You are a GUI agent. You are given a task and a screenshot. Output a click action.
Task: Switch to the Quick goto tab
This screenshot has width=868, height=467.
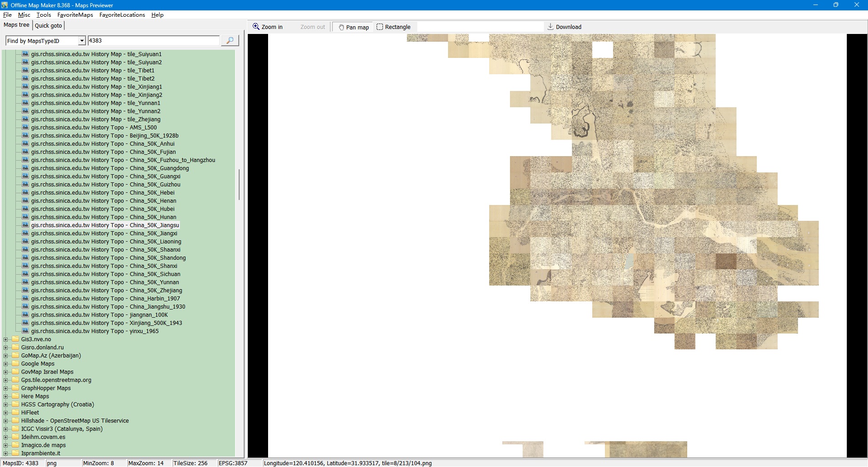[48, 26]
